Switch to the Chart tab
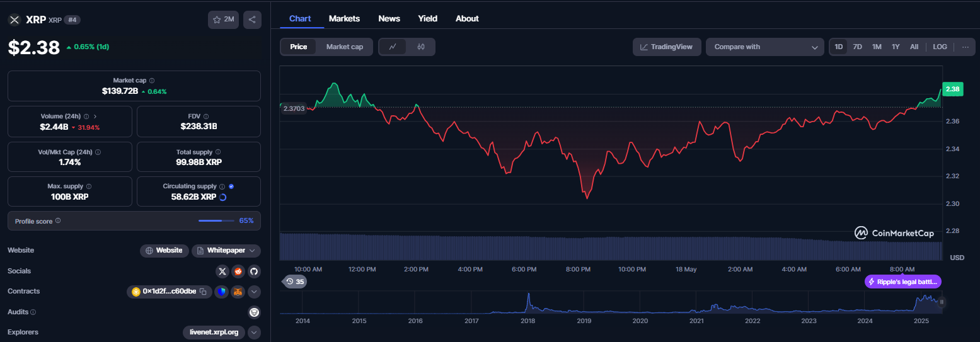Viewport: 980px width, 342px height. (300, 18)
